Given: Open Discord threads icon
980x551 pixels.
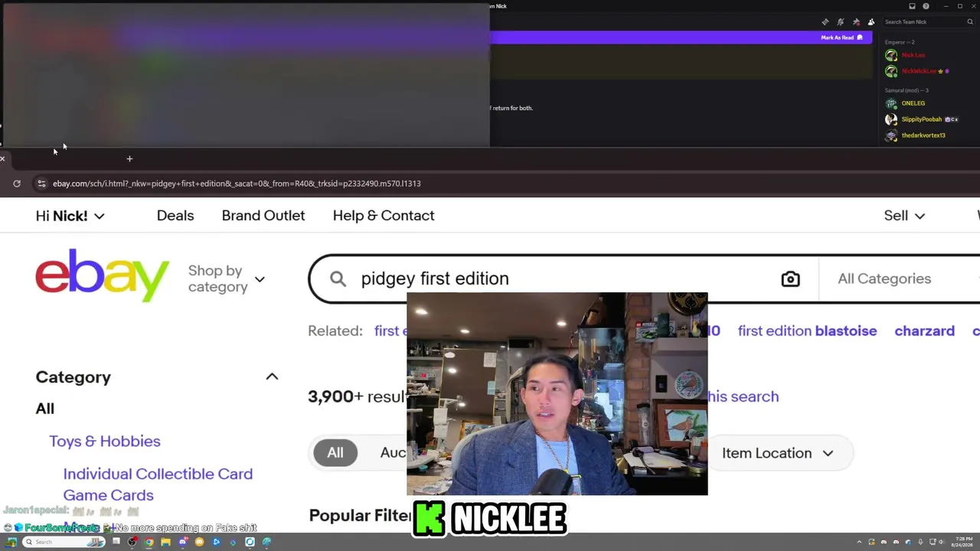Looking at the screenshot, I should (x=825, y=22).
